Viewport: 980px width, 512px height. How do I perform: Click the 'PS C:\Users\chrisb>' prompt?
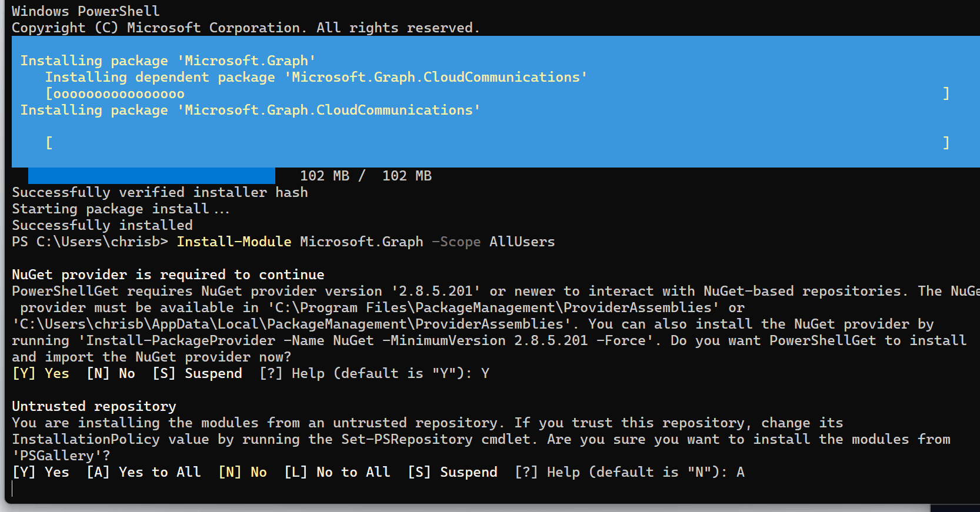90,242
